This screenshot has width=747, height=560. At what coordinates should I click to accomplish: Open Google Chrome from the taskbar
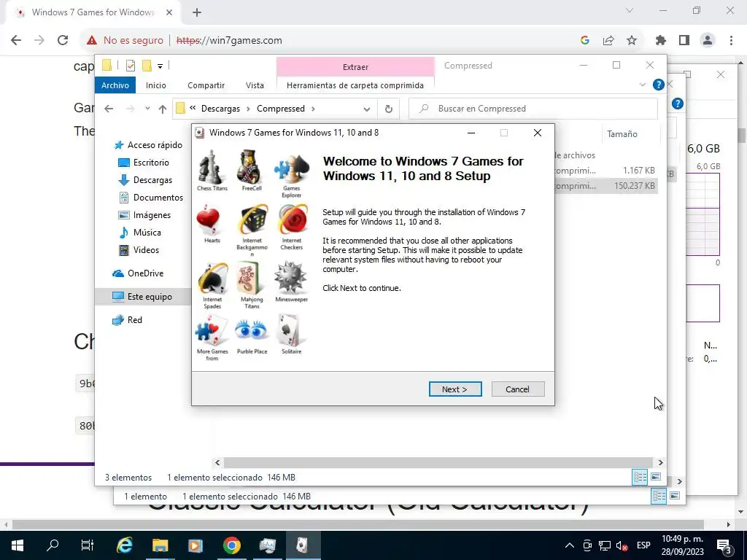[231, 545]
